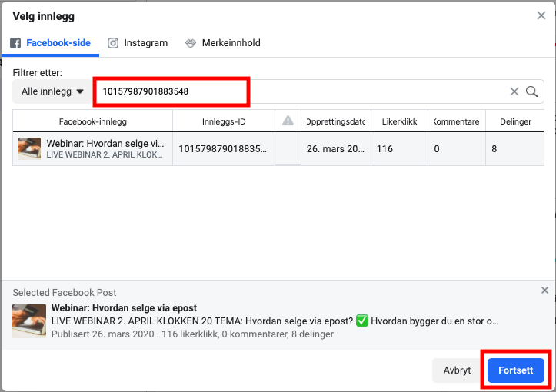Click the selected post preview thumbnail
This screenshot has height=392, width=556.
click(x=29, y=321)
